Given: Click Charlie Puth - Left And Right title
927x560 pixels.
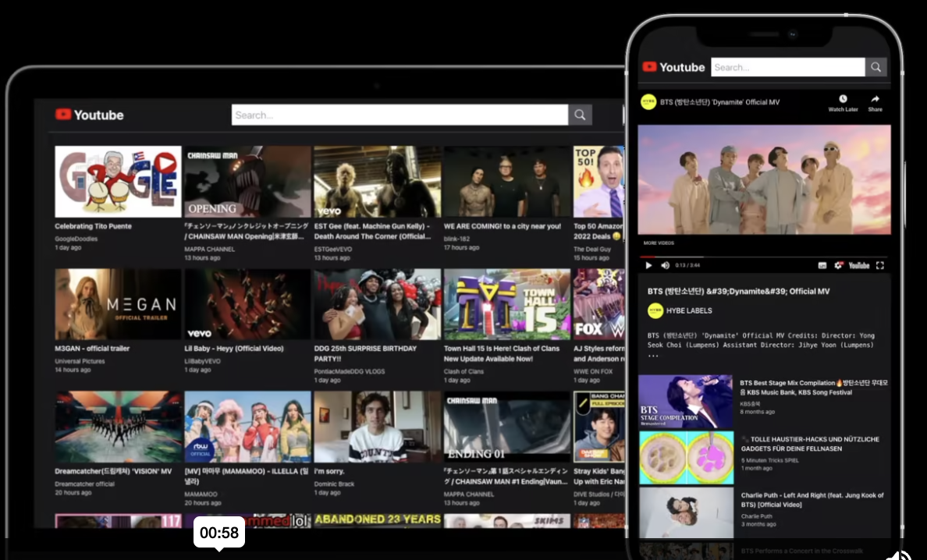Looking at the screenshot, I should tap(812, 500).
